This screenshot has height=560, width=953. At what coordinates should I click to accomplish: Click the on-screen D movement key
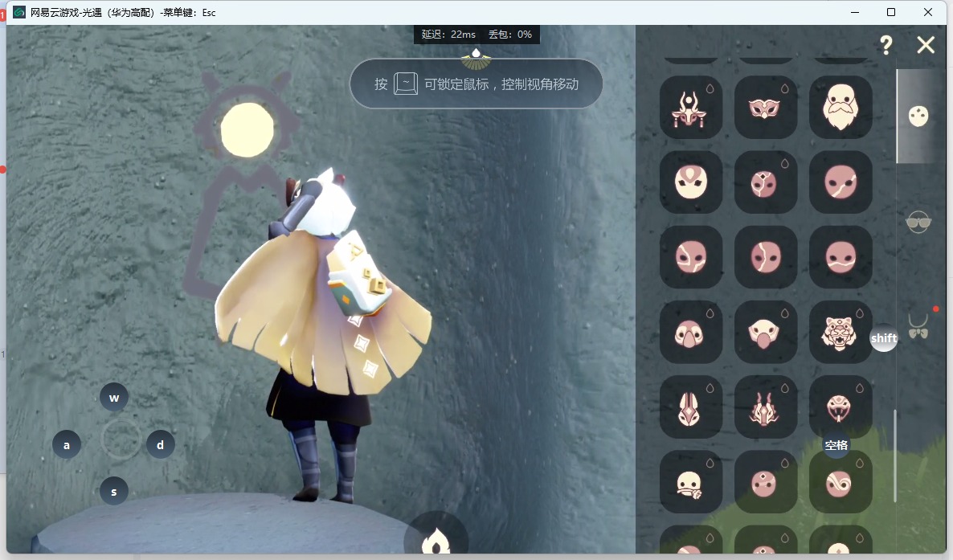click(x=161, y=445)
